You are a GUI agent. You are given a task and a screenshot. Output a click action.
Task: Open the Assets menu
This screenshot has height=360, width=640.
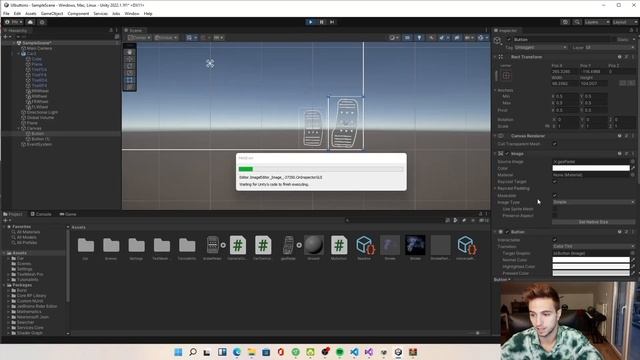[x=31, y=13]
